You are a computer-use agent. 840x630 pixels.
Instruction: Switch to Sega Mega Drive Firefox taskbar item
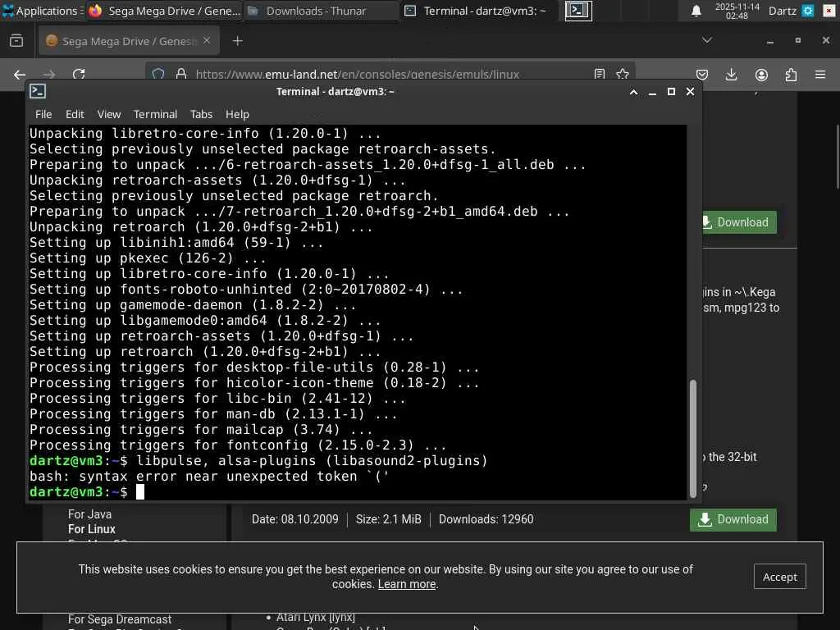click(x=164, y=11)
